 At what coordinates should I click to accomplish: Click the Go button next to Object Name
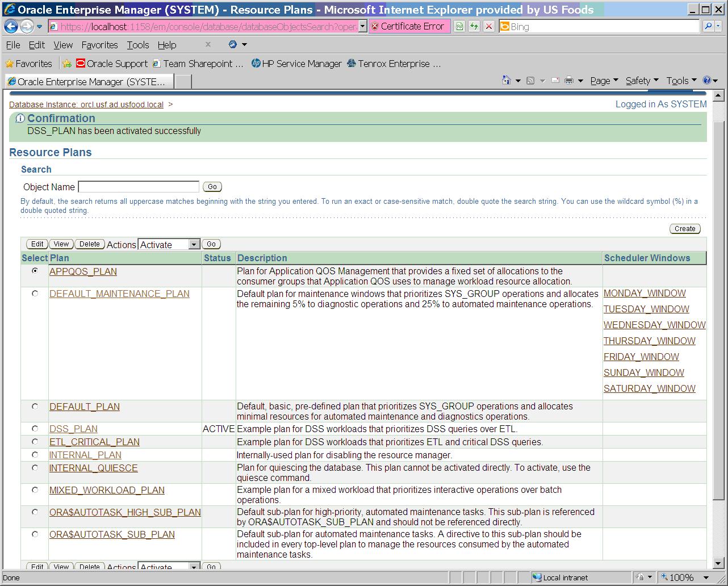tap(212, 187)
